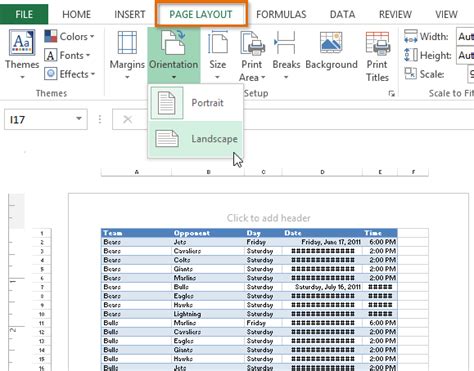Select column D header
474x371 pixels.
322,172
